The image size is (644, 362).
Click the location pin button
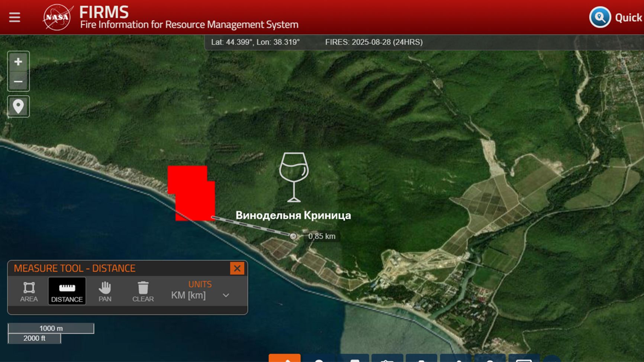[x=18, y=107]
